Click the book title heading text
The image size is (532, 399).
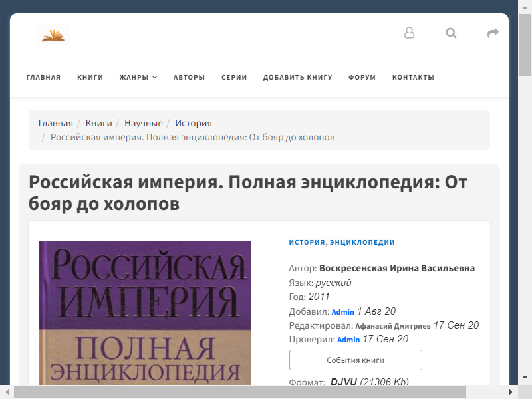pyautogui.click(x=248, y=193)
